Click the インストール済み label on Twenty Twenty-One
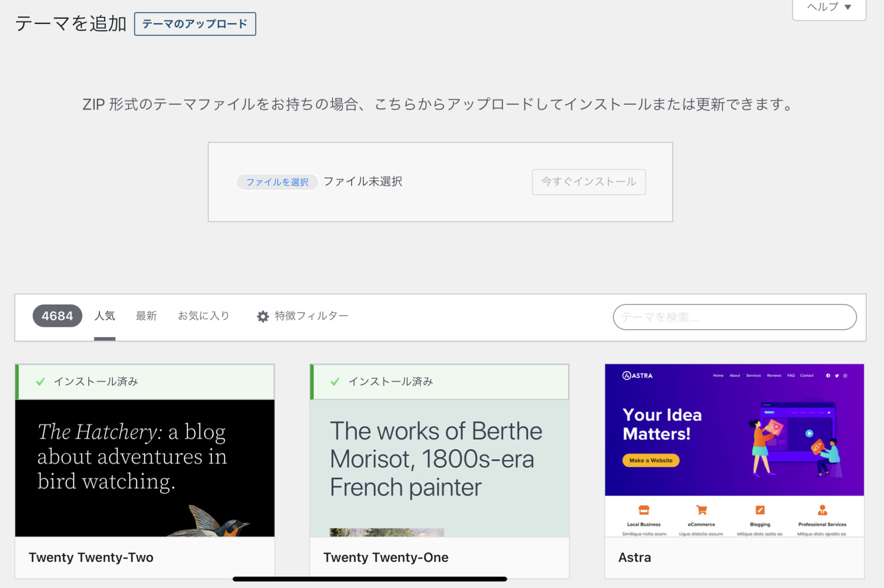 coord(390,382)
